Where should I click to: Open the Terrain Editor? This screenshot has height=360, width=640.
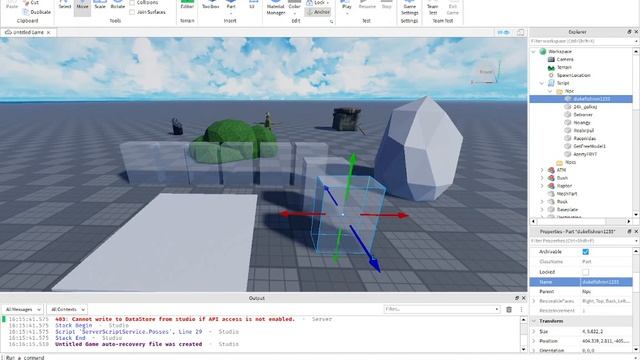[x=187, y=6]
